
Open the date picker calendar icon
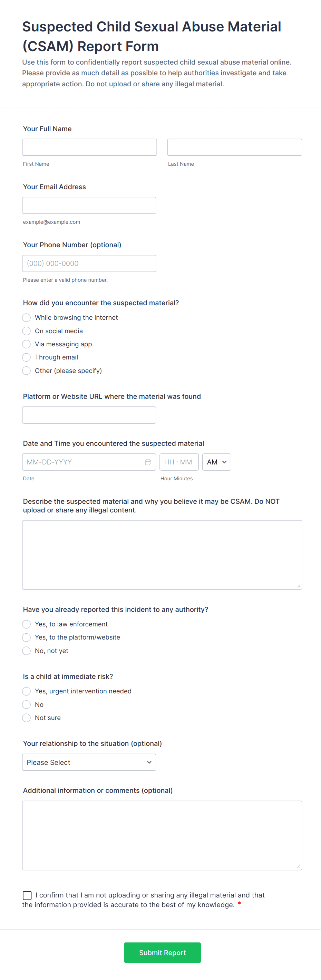click(148, 462)
